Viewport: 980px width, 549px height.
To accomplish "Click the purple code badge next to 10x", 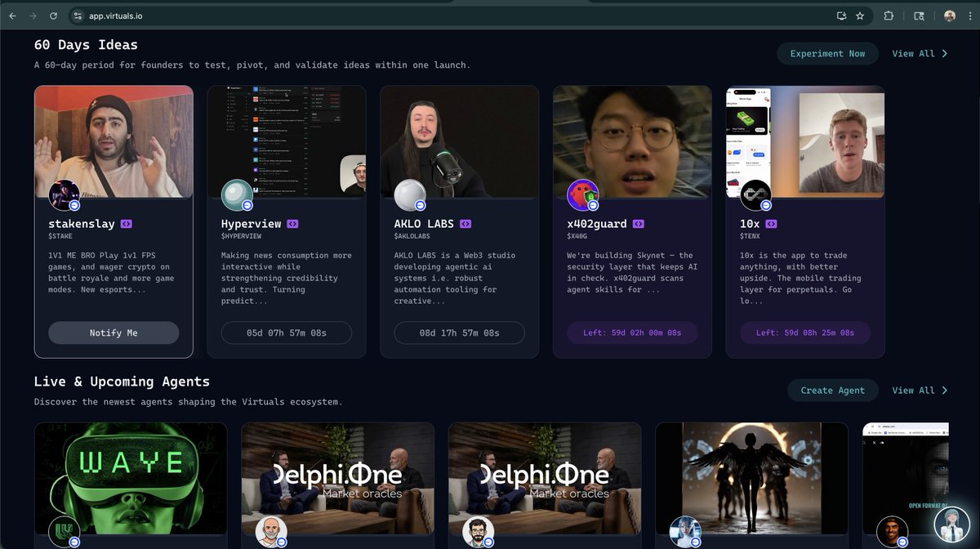I will point(771,224).
